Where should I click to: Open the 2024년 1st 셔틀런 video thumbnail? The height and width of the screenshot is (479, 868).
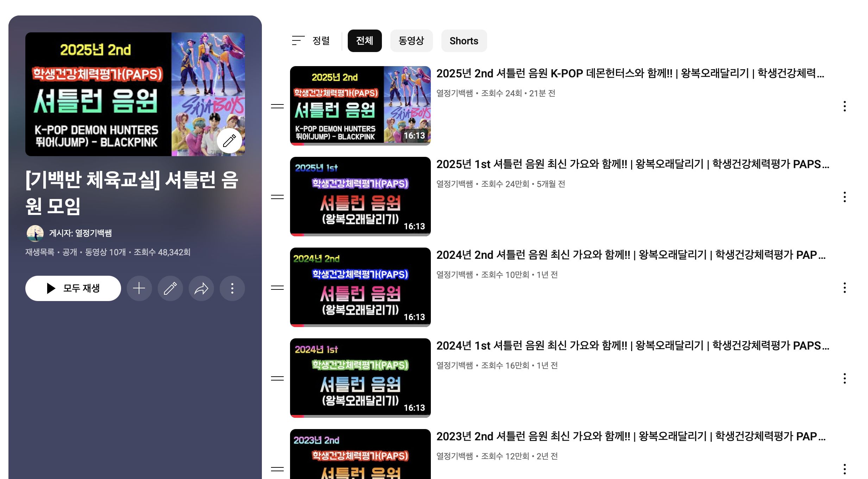click(x=360, y=378)
